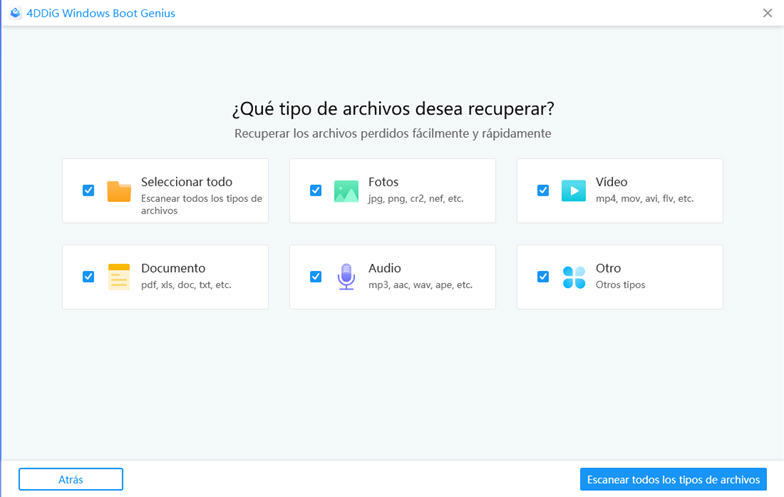Uncheck the Vídeo checkbox
Viewport: 784px width, 497px height.
tap(543, 190)
